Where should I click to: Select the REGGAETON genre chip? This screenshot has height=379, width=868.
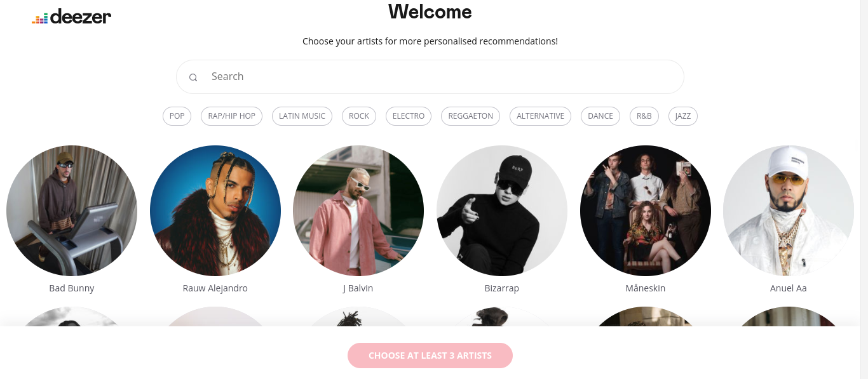[x=471, y=116]
